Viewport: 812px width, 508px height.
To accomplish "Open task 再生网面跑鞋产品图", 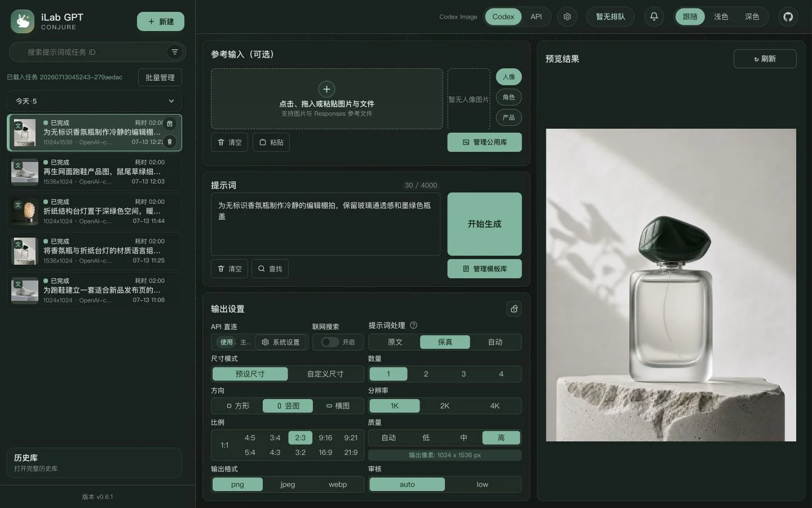I will tap(94, 172).
